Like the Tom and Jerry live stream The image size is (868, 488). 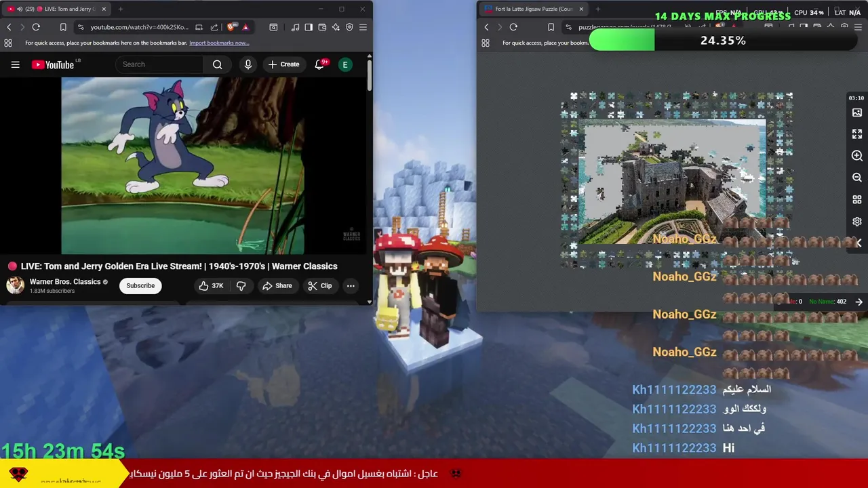(x=211, y=286)
